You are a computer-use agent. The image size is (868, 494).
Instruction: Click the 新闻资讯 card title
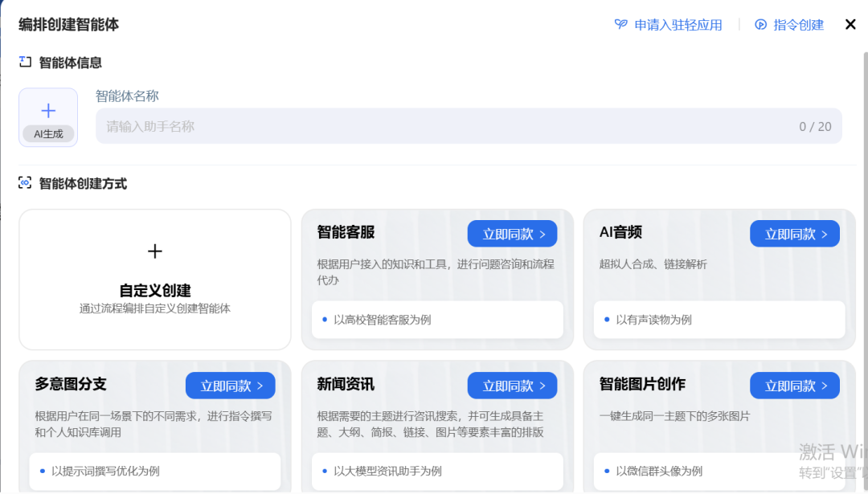point(346,384)
